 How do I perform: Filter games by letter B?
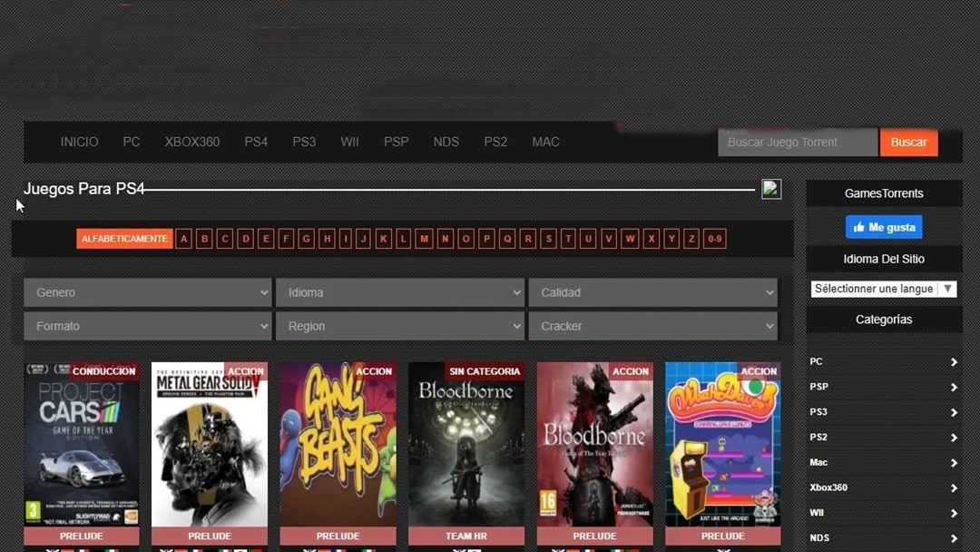[x=204, y=239]
